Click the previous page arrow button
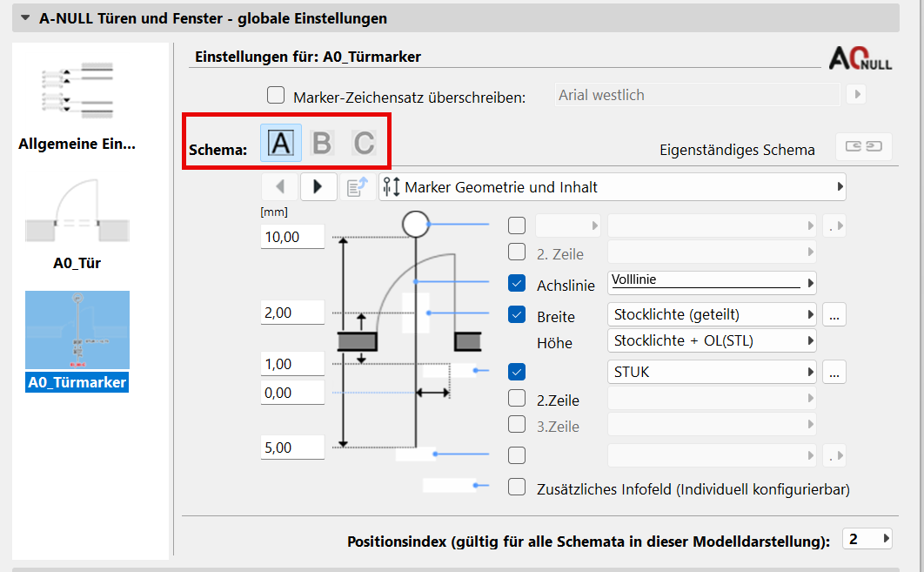The width and height of the screenshot is (924, 572). (x=280, y=187)
